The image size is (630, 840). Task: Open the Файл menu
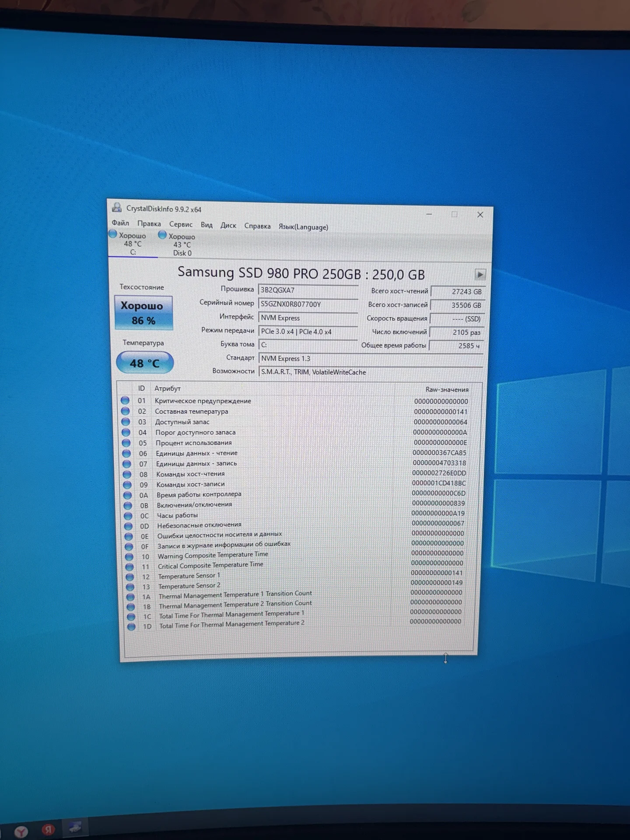pyautogui.click(x=120, y=223)
